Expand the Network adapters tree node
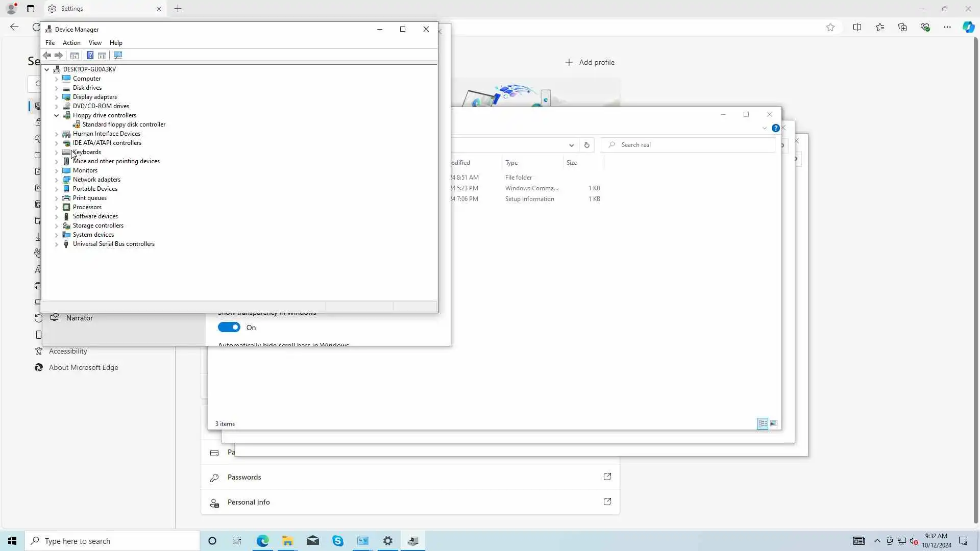This screenshot has width=980, height=551. click(57, 180)
